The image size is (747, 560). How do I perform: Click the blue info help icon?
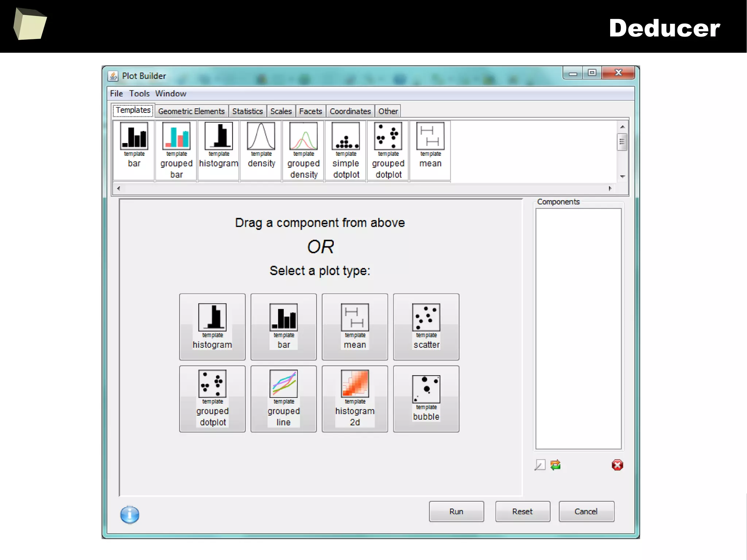pos(129,515)
